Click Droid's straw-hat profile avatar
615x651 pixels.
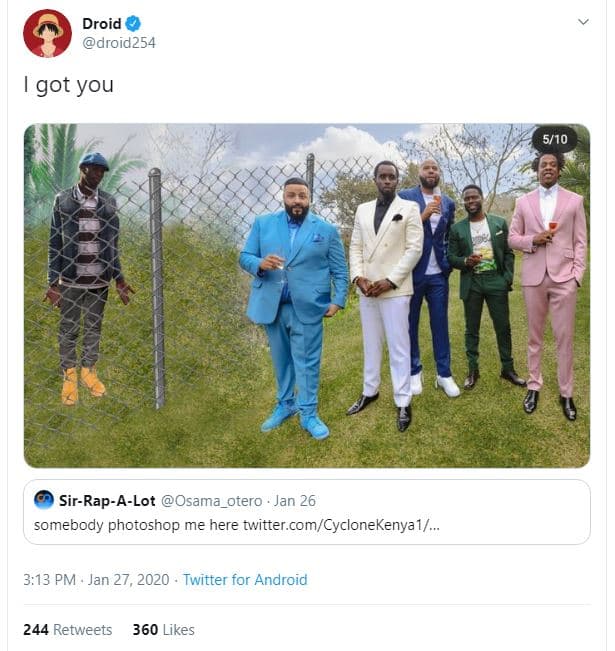click(x=47, y=33)
